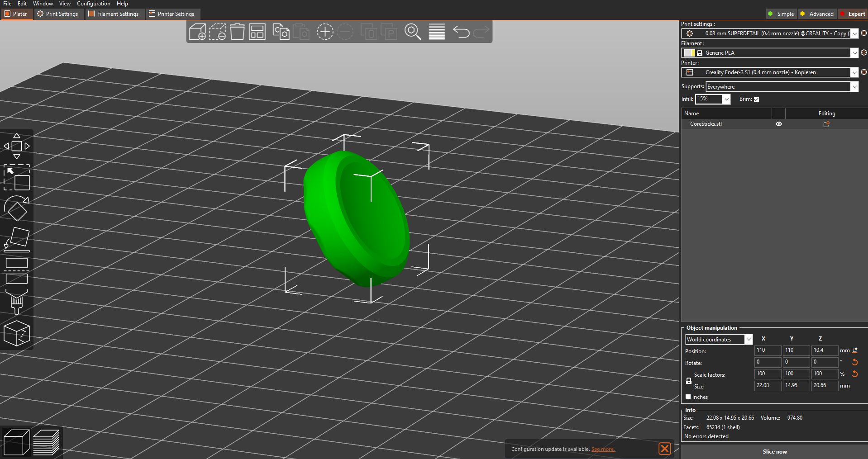868x459 pixels.
Task: Click the edit icon for CoreSticks.stl
Action: [x=826, y=124]
